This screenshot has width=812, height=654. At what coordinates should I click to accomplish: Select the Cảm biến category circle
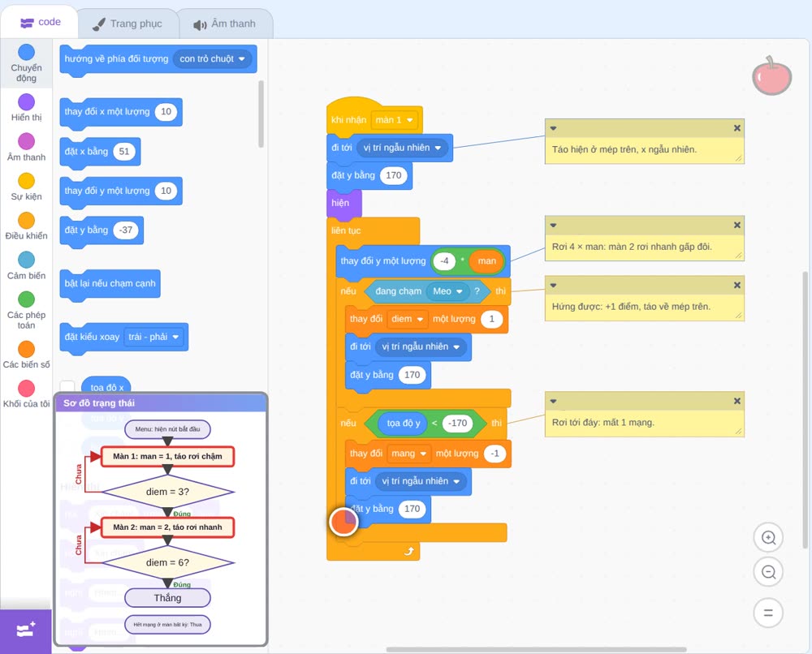(x=27, y=260)
